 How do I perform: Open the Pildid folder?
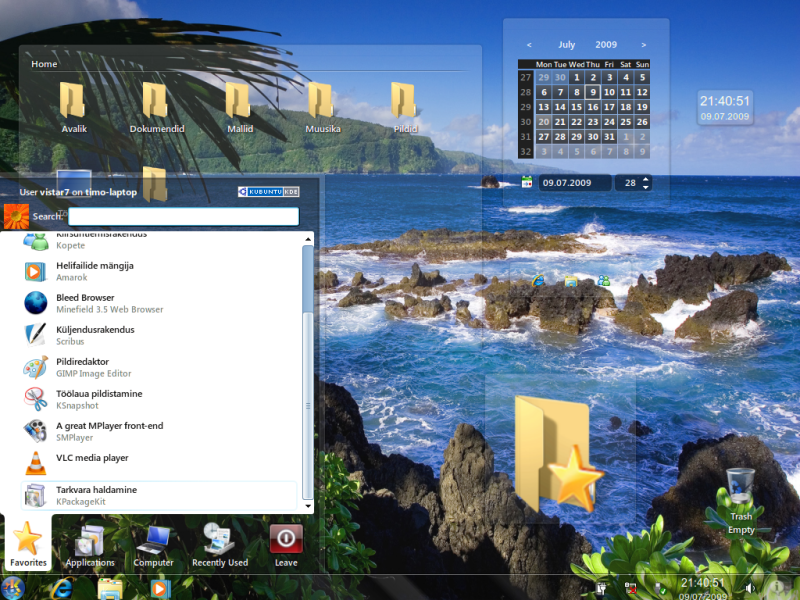pos(405,108)
